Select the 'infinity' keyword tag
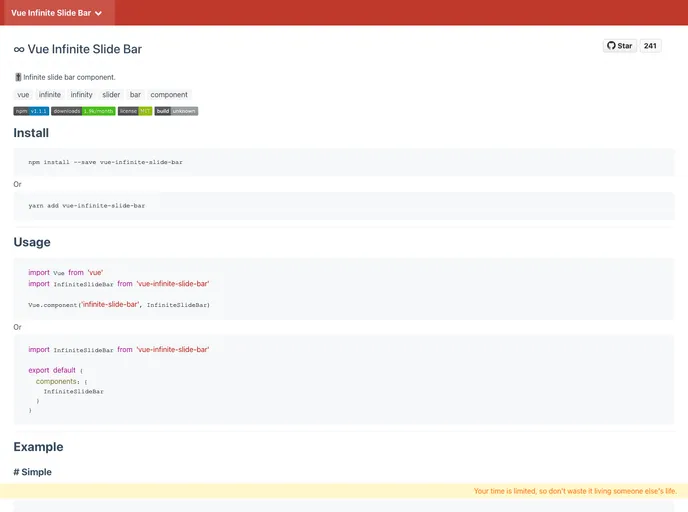 (x=82, y=95)
